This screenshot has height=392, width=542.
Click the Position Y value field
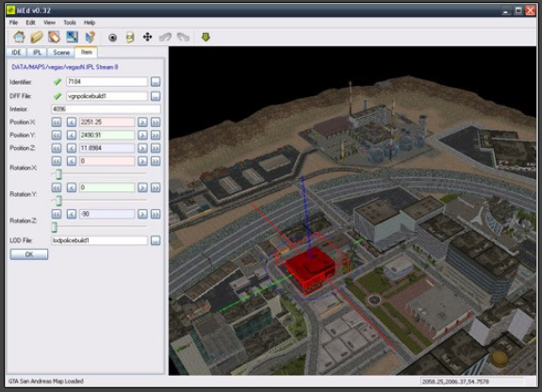pos(107,135)
